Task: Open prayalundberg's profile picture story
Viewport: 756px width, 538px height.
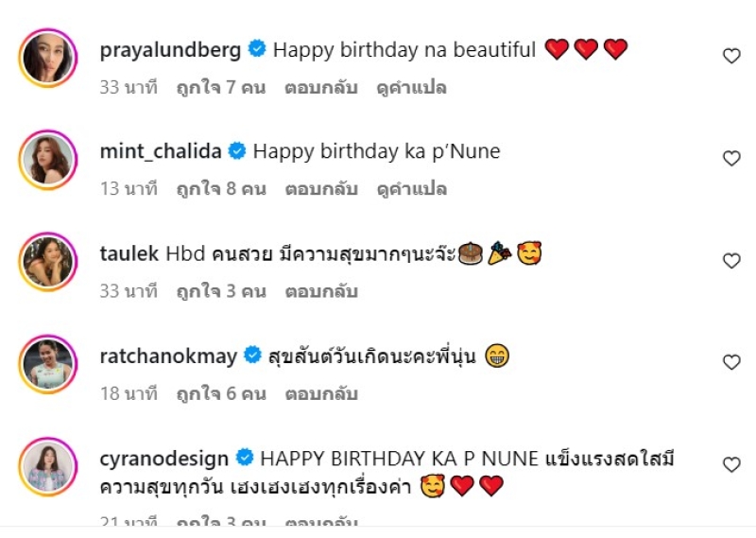Action: pos(48,58)
